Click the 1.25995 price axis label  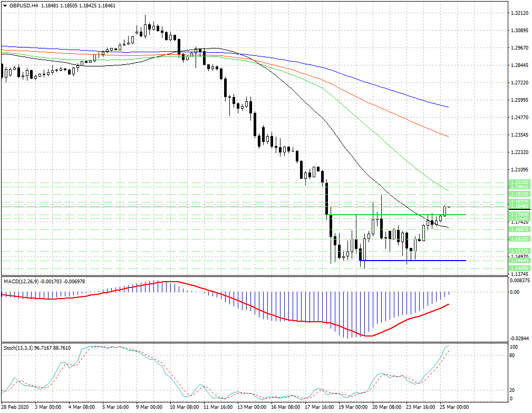coord(519,100)
